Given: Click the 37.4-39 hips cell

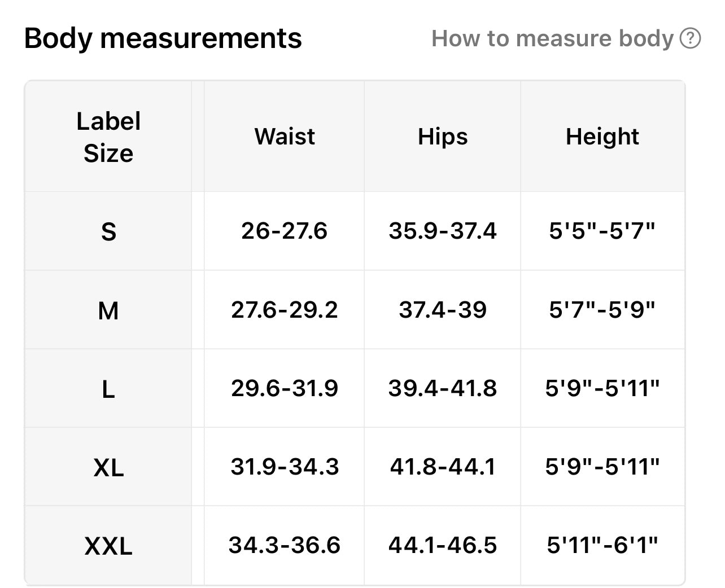Looking at the screenshot, I should (443, 310).
